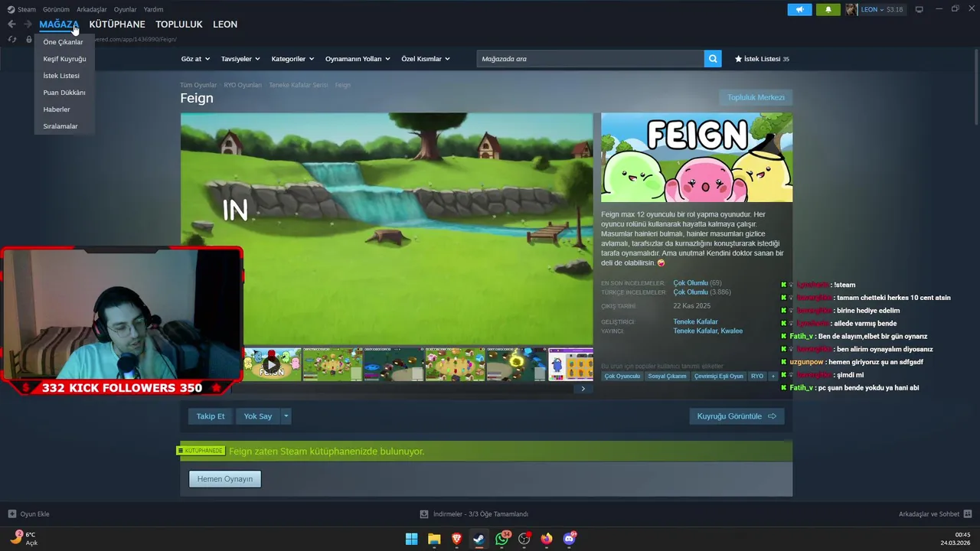Expand the Göz at dropdown

tap(194, 59)
